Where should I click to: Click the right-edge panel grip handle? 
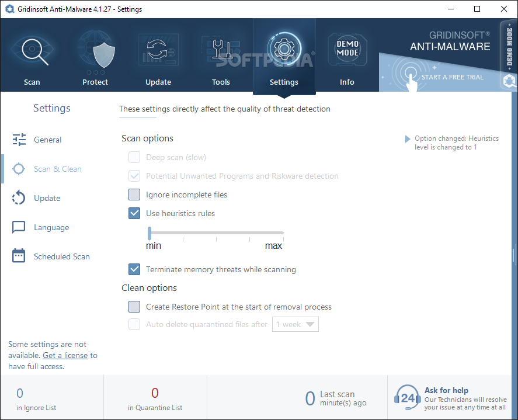pyautogui.click(x=514, y=255)
